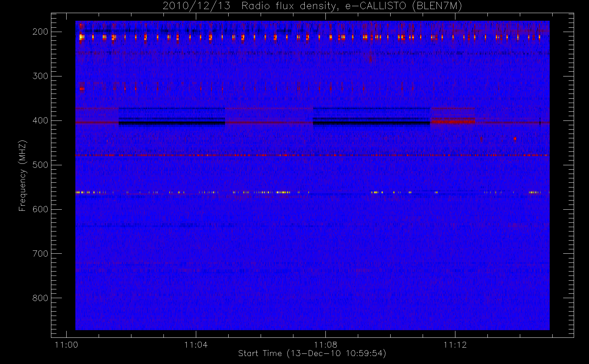
Task: Click the "Start Time (13-Dec-10 10:59:54)" axis label
Action: [x=312, y=353]
